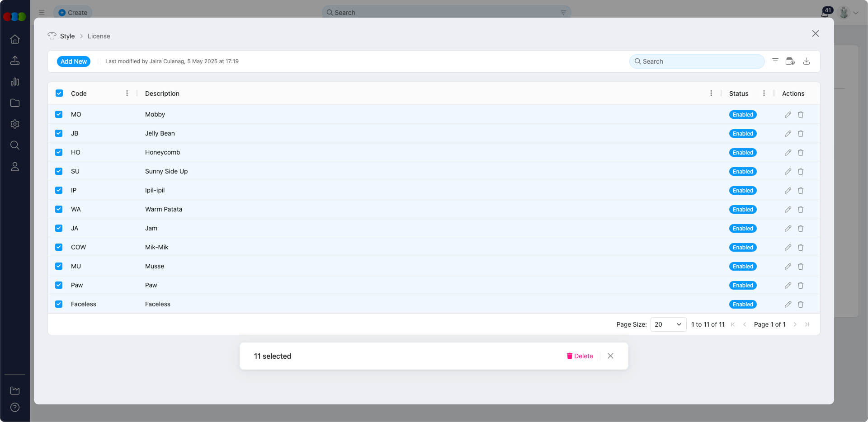The width and height of the screenshot is (868, 422).
Task: Click the Add New button
Action: (x=73, y=61)
